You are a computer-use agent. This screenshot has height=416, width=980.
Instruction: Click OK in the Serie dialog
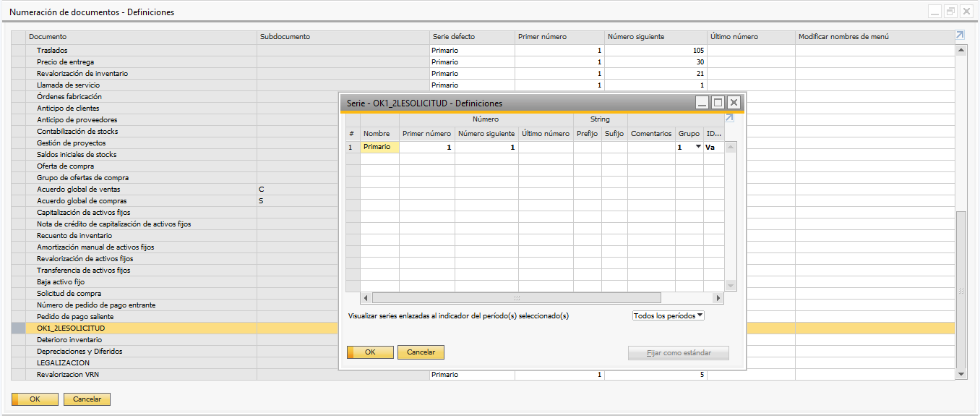click(370, 352)
